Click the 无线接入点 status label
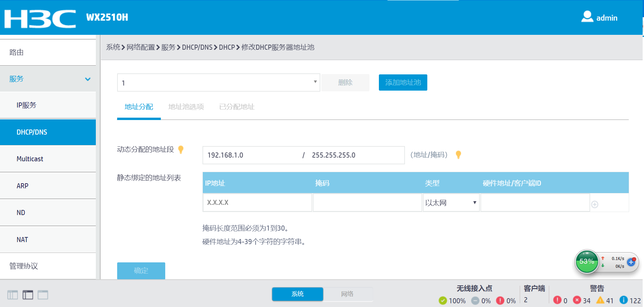This screenshot has width=644, height=307. coord(474,288)
